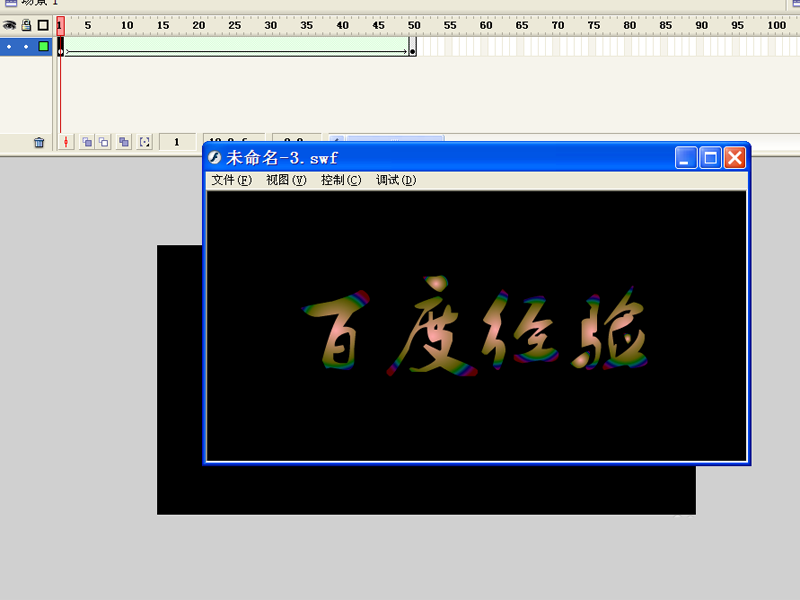This screenshot has height=600, width=800.
Task: Click frame number 100 on the ruler
Action: pyautogui.click(x=777, y=25)
